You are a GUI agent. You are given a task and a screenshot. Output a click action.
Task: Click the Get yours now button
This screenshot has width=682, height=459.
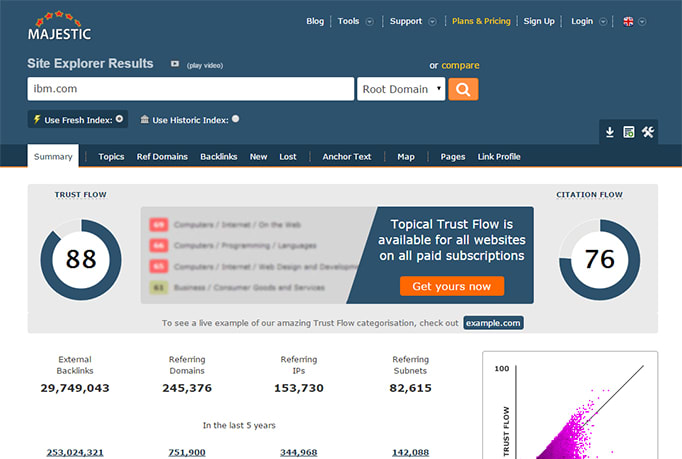coord(452,286)
